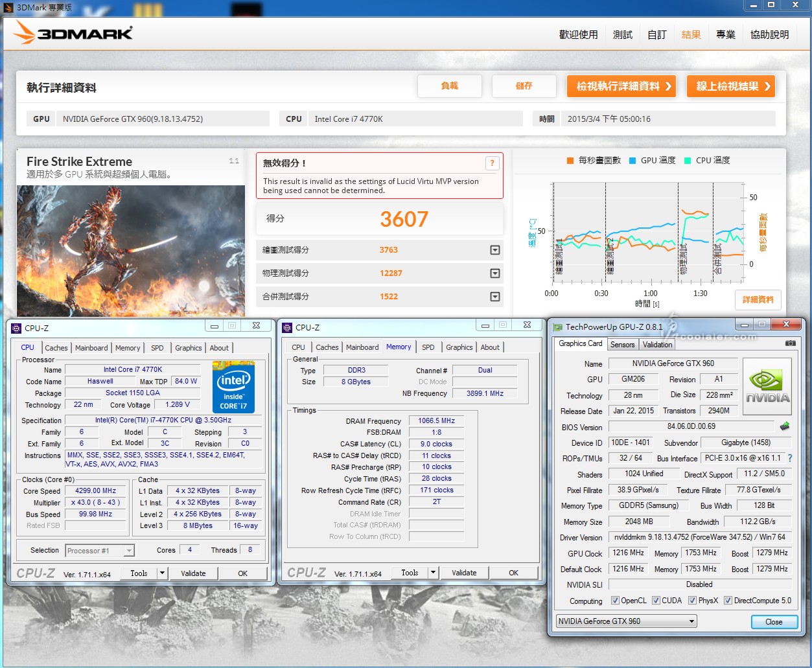Click the DRAM Frequency value 1066.5 MHz
The height and width of the screenshot is (668, 812).
(437, 420)
